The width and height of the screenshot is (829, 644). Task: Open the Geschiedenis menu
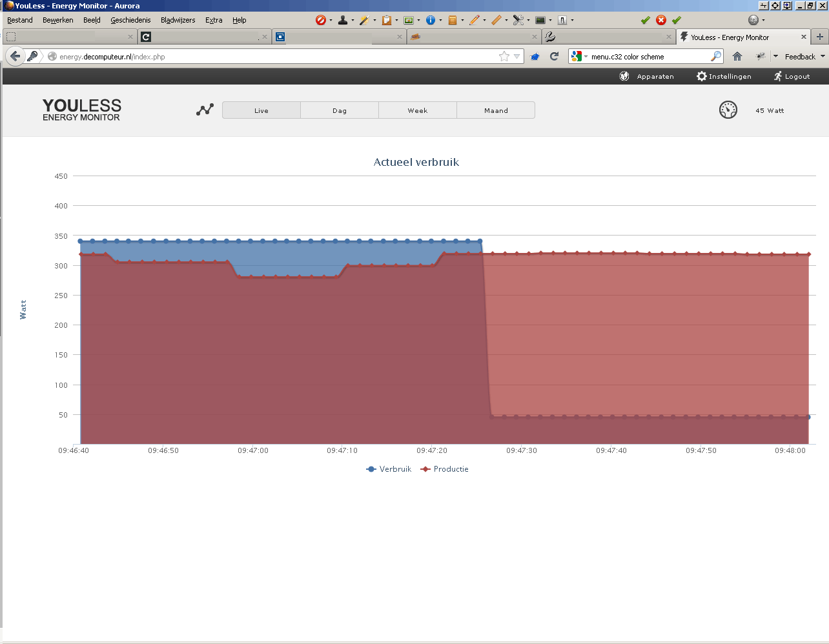point(130,20)
